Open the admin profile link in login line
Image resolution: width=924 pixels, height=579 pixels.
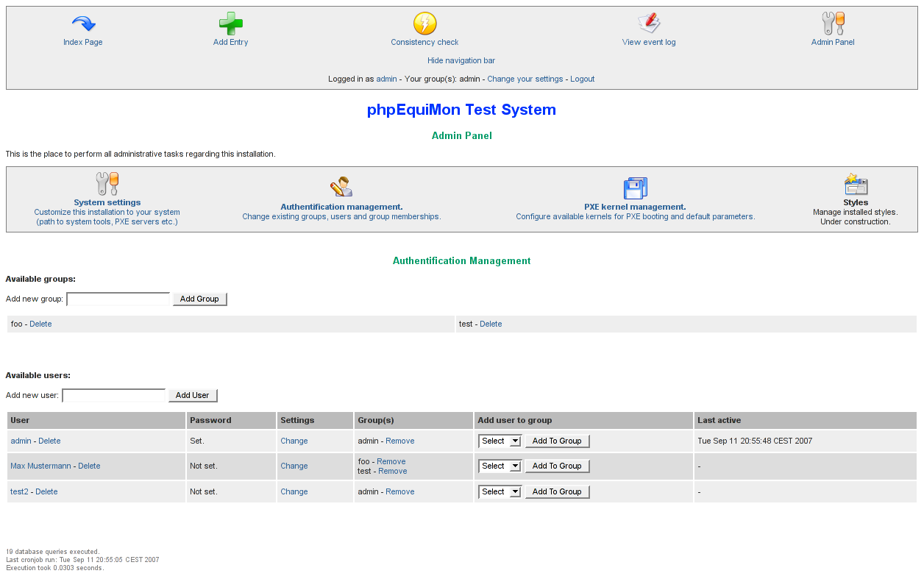pyautogui.click(x=386, y=79)
